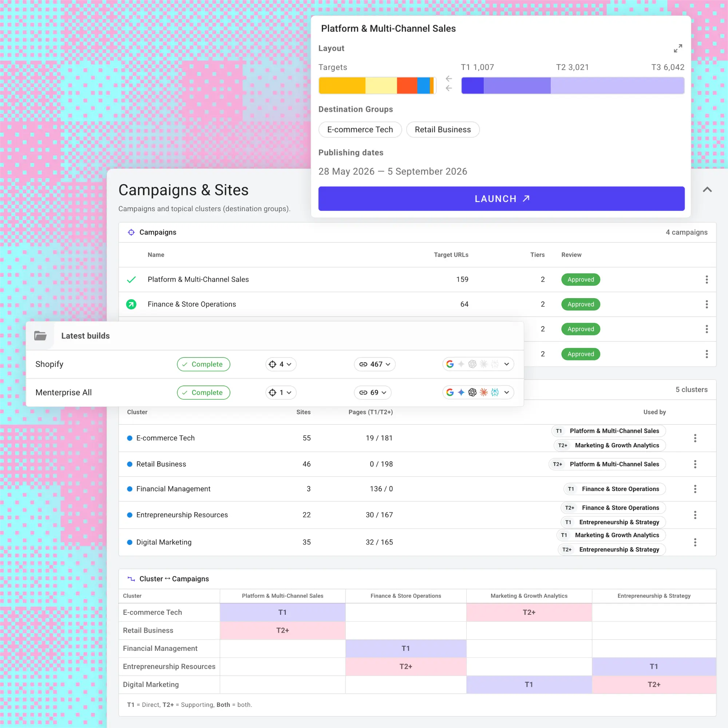The image size is (728, 728).
Task: Click the Latest builds folder icon
Action: coord(40,335)
